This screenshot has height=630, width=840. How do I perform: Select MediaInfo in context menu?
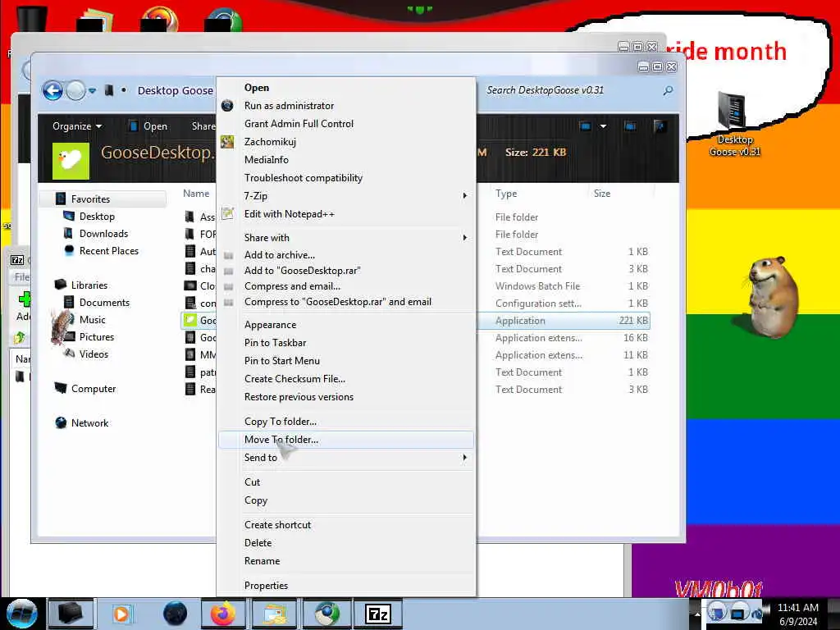coord(345,160)
